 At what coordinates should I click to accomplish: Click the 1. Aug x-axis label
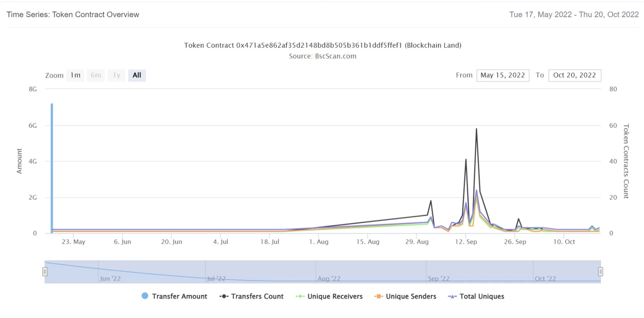(319, 242)
